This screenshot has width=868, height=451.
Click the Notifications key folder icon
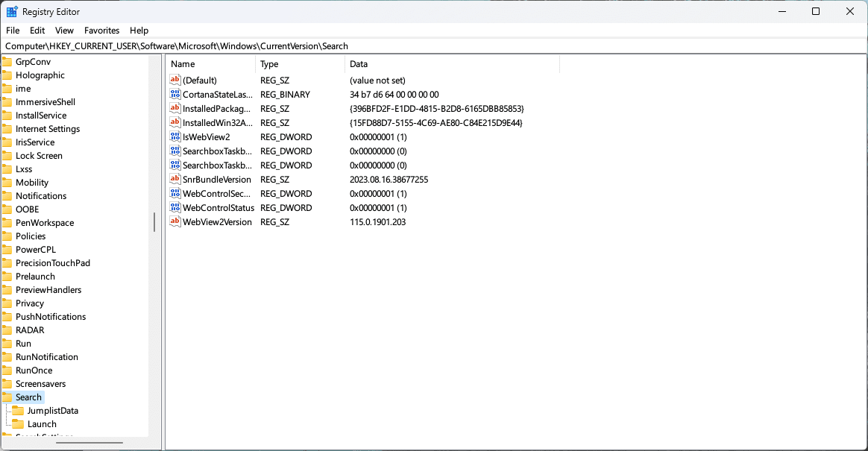point(7,196)
